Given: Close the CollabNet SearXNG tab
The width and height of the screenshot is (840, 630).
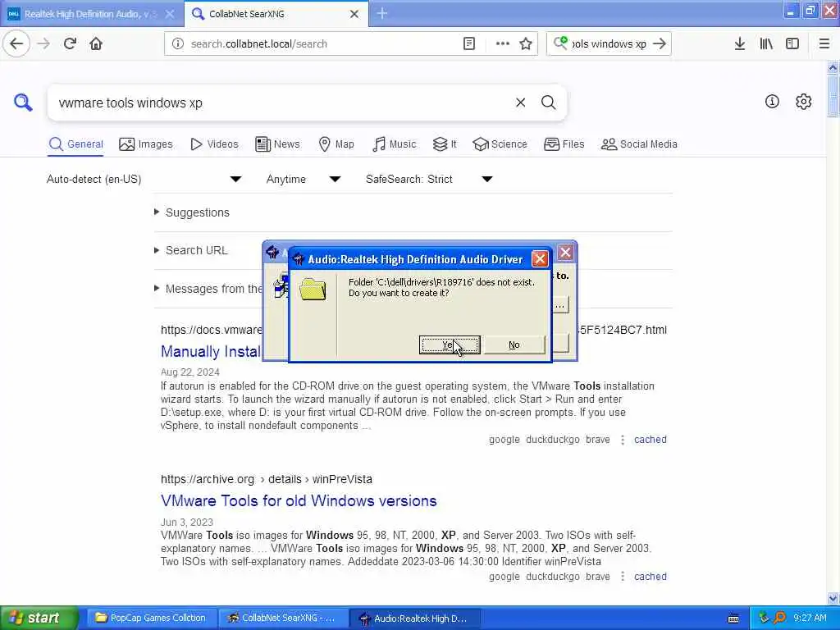Looking at the screenshot, I should tap(354, 14).
